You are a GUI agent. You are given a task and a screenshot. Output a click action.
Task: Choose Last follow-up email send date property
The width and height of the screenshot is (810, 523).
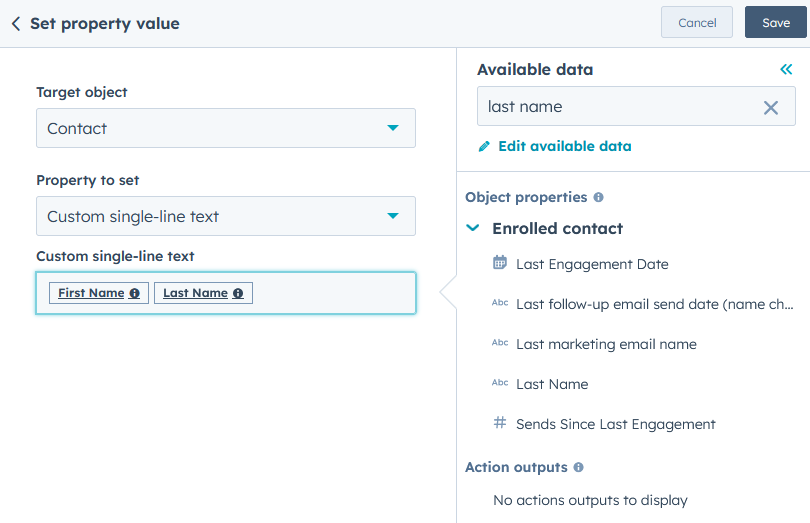pos(655,304)
